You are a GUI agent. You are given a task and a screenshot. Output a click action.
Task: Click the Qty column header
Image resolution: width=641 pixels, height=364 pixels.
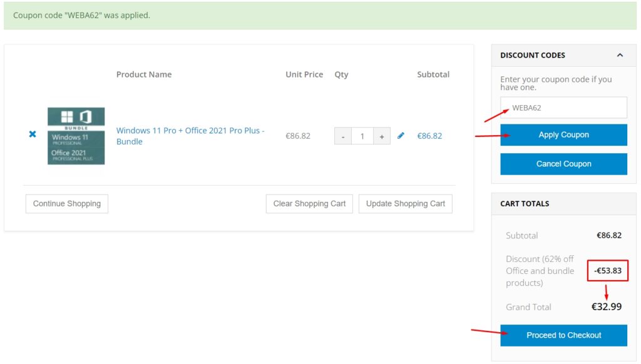(x=341, y=74)
